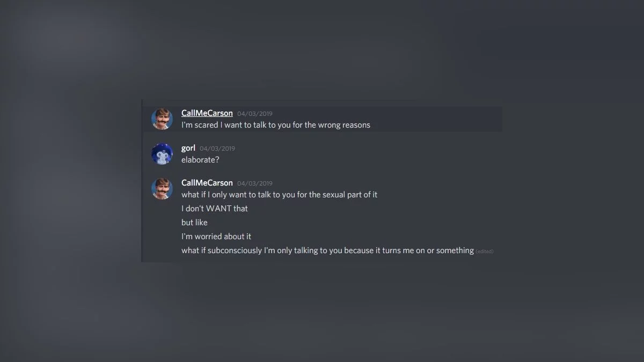Image resolution: width=644 pixels, height=362 pixels.
Task: Select gorl's 'elaborate?' message
Action: click(200, 160)
